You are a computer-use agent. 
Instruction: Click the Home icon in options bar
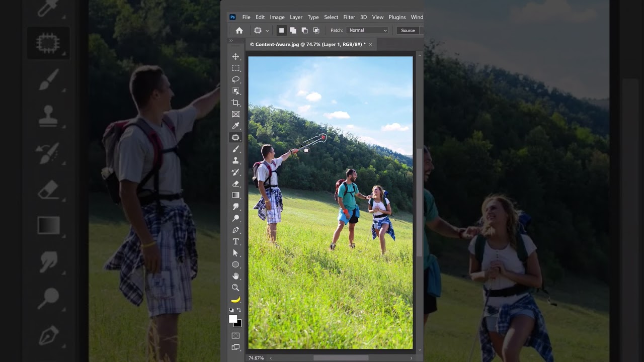(239, 30)
